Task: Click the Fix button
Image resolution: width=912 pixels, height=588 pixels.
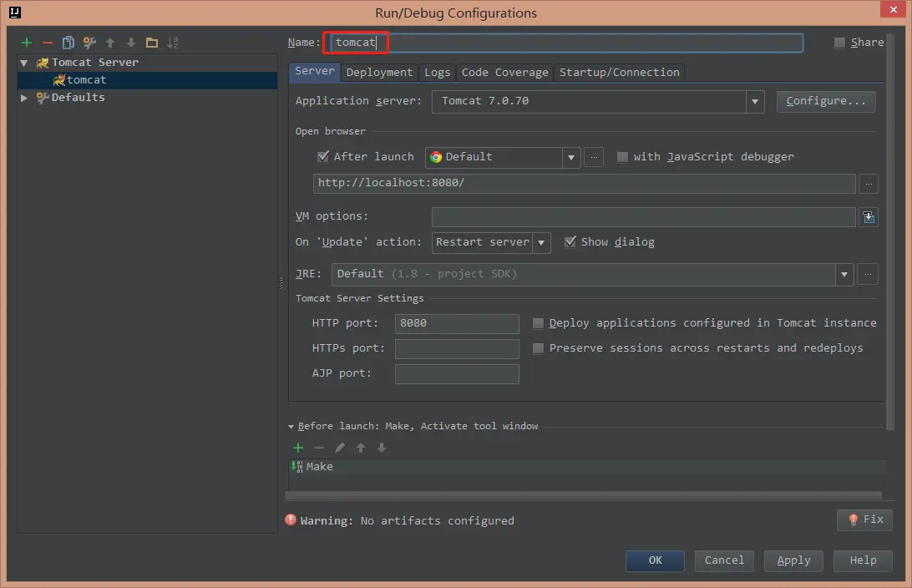Action: coord(865,520)
